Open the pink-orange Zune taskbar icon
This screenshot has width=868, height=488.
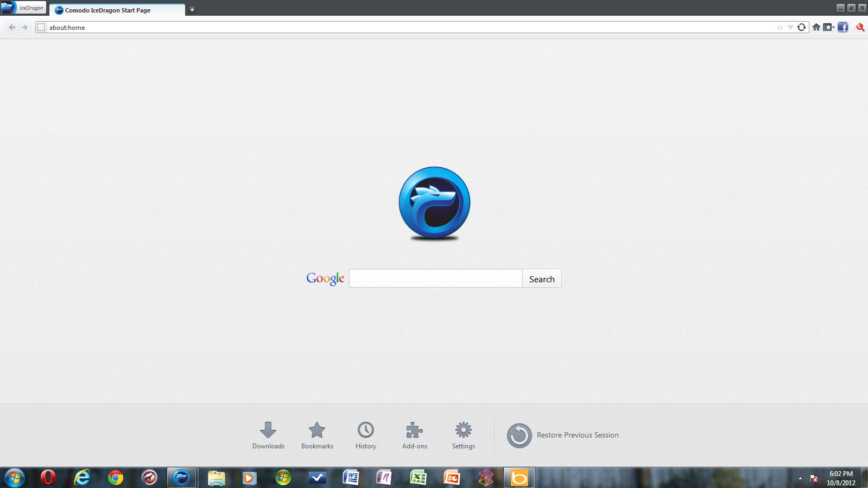tap(485, 478)
